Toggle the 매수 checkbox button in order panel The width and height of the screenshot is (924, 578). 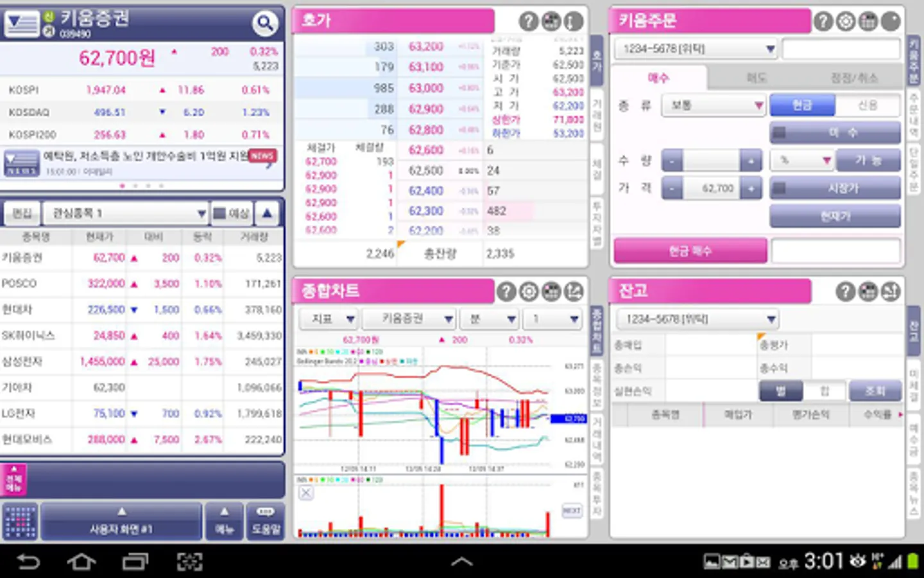point(835,133)
